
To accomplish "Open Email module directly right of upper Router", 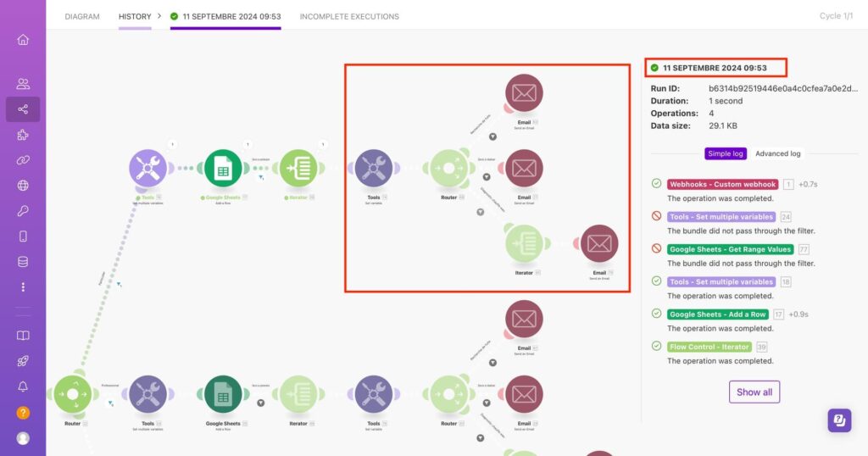I will 524,168.
